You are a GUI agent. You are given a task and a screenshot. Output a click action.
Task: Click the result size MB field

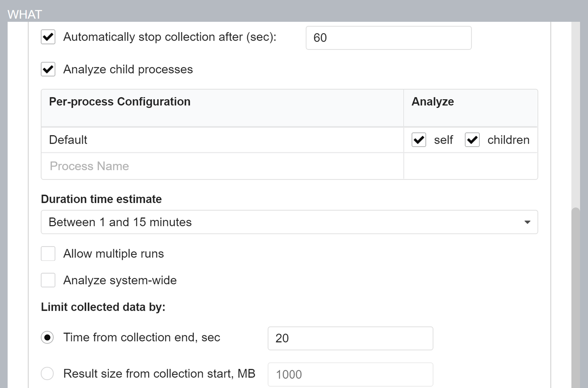pos(350,374)
